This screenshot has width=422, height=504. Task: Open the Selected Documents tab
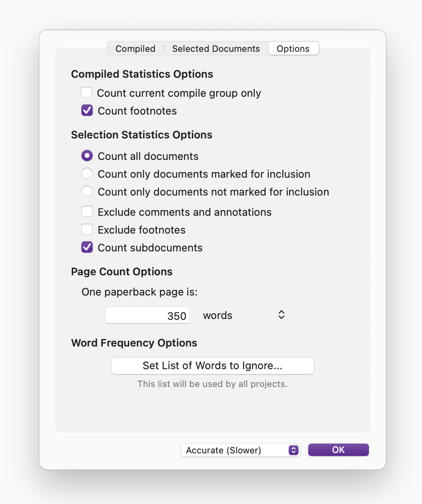point(216,49)
